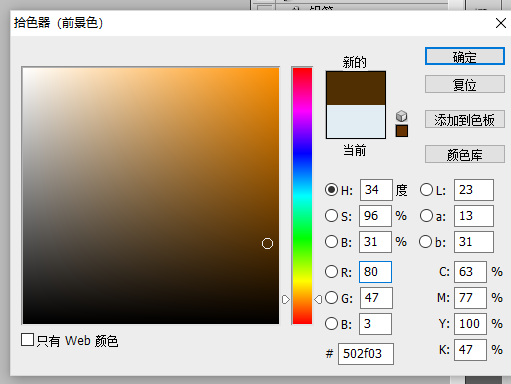Image resolution: width=511 pixels, height=384 pixels.
Task: Click the blue field showing 3
Action: pyautogui.click(x=375, y=324)
